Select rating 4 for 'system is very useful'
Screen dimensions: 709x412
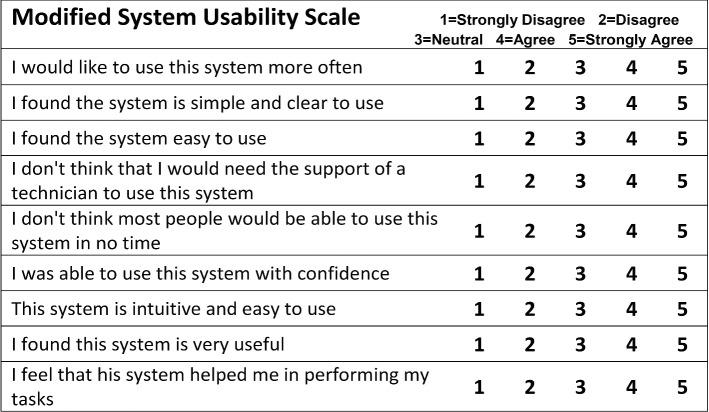632,345
